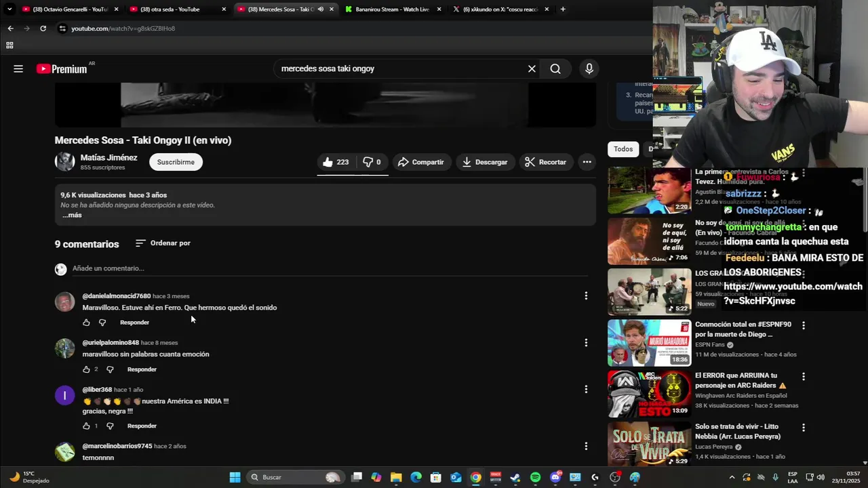Reply to @danielalmonacid7680 comment
The width and height of the screenshot is (868, 488).
pyautogui.click(x=134, y=323)
